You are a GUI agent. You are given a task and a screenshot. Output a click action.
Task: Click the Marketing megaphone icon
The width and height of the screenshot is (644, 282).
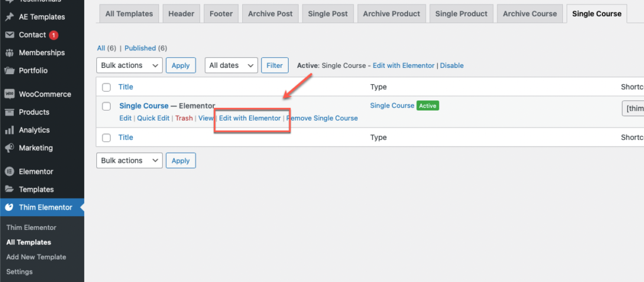pos(9,148)
